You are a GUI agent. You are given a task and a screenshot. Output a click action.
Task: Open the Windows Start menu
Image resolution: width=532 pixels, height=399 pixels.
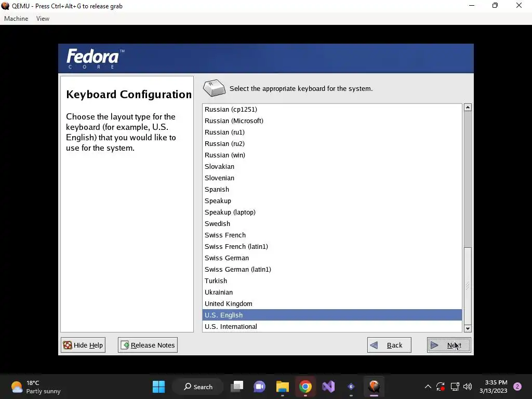(158, 387)
